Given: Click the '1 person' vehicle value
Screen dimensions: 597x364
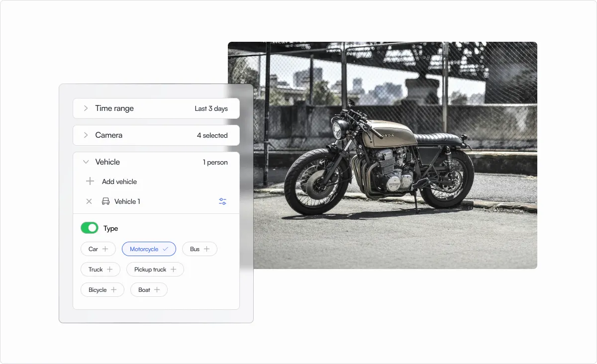Looking at the screenshot, I should (215, 162).
